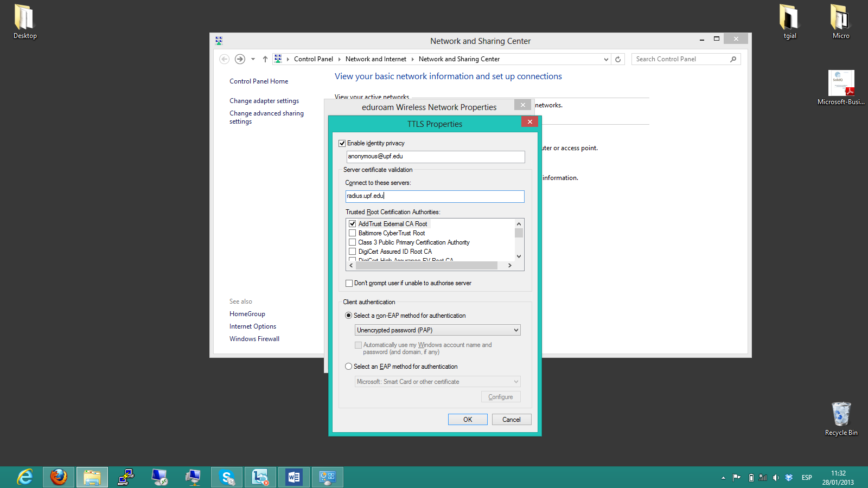Click OK in TTLS Properties
The width and height of the screenshot is (868, 488).
coord(468,420)
